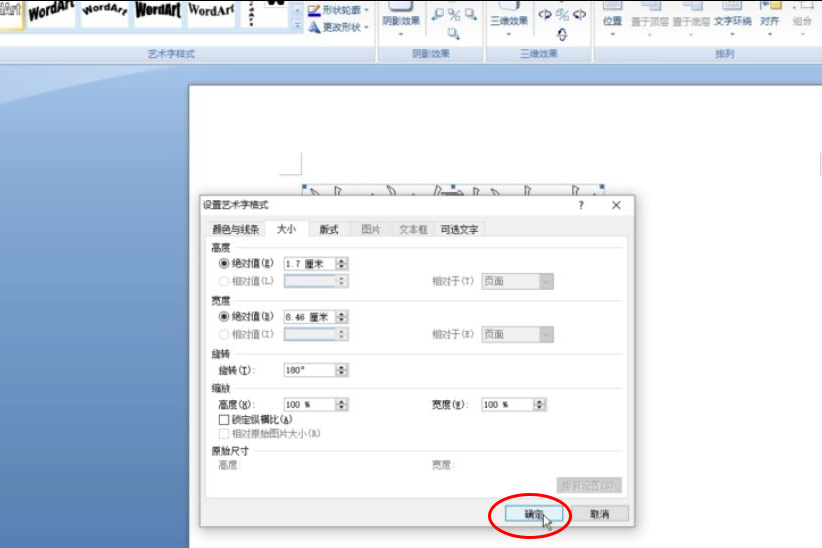Select the vertical text WordArt style thumbnail
Viewport: 822px width, 548px height.
(x=252, y=12)
